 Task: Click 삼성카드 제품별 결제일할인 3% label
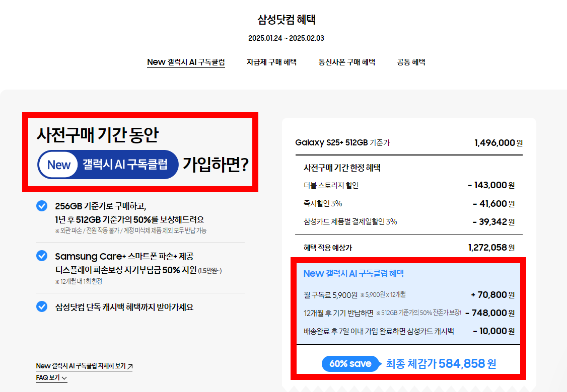pos(350,221)
